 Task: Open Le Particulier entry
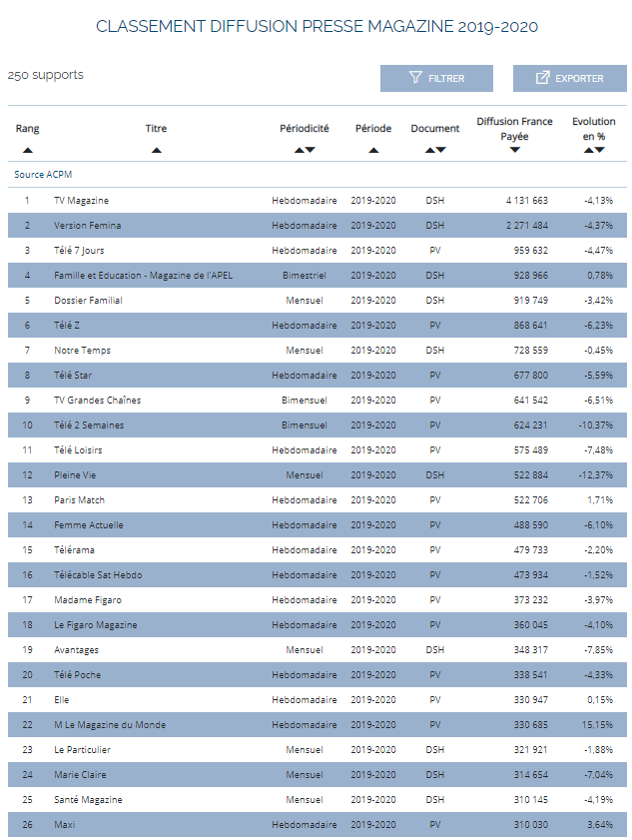point(83,750)
